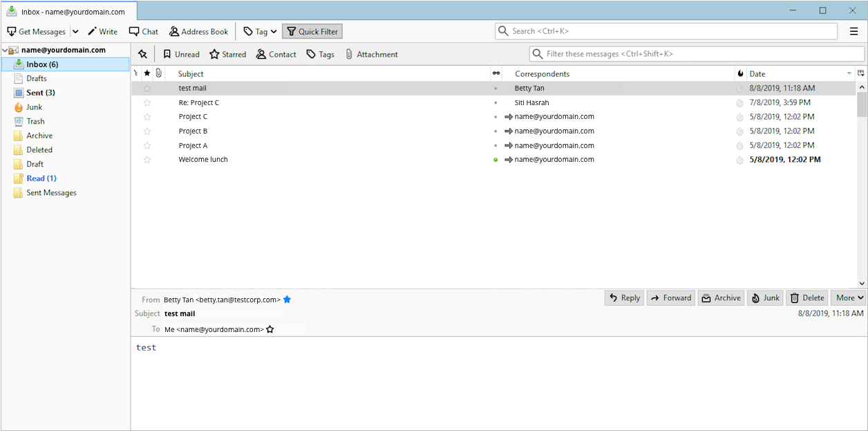Open Write to compose new message

[102, 32]
